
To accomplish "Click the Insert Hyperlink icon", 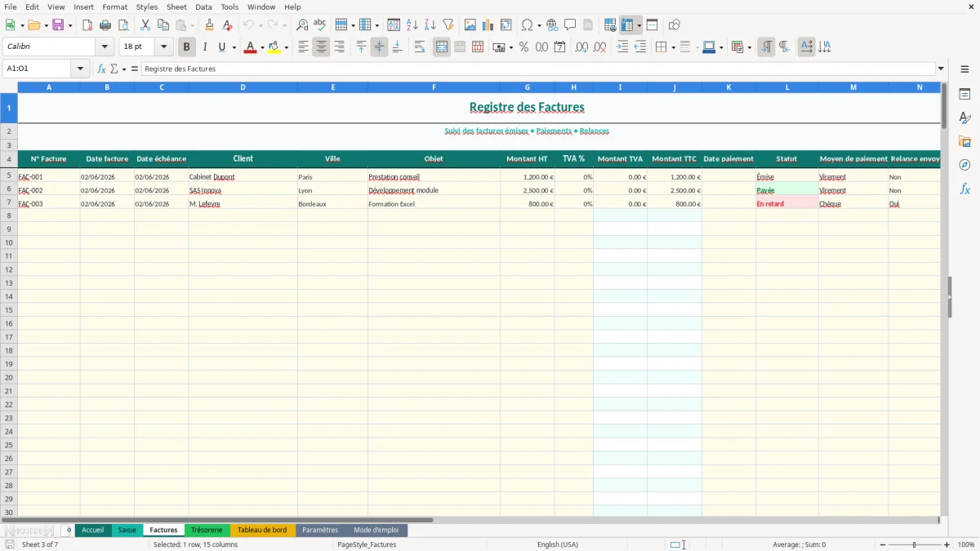I will point(552,25).
